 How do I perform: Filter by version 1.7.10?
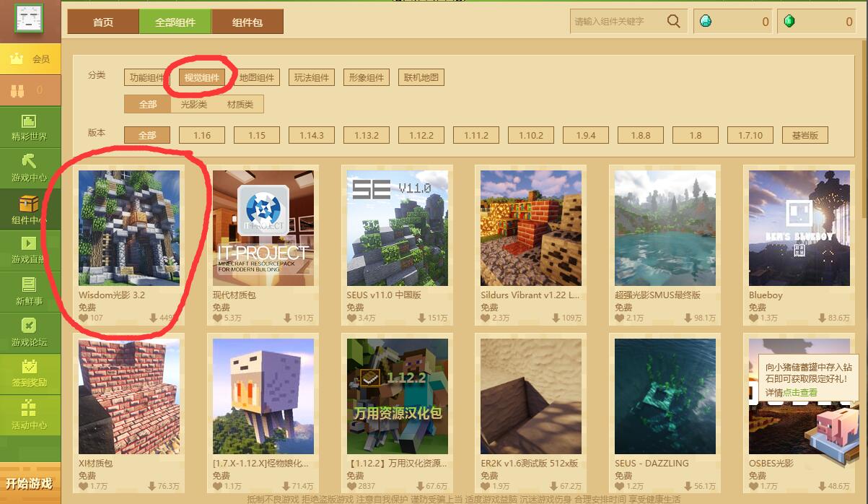click(750, 135)
